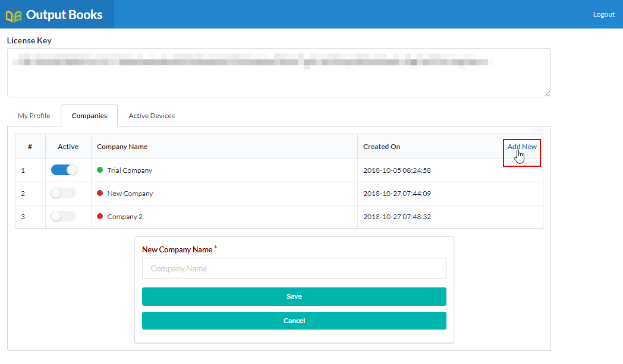The height and width of the screenshot is (364, 623).
Task: Click row number 1 cell
Action: click(30, 170)
